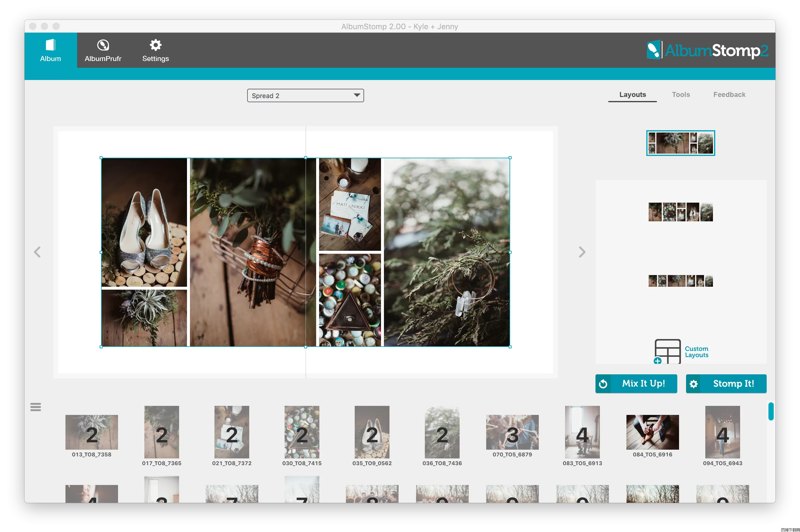Screen dimensions: 800x532
Task: Select the five-image layout thumbnail
Action: pos(680,212)
